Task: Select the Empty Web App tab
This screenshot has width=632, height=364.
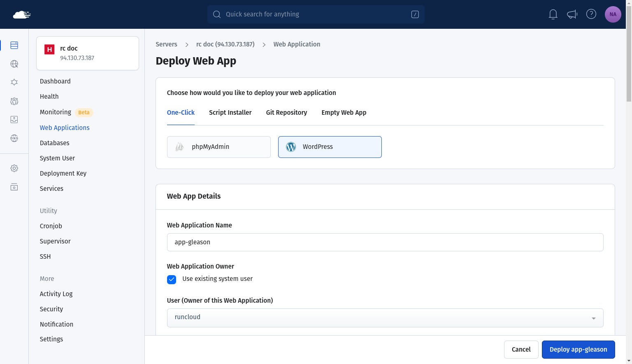Action: (x=344, y=113)
